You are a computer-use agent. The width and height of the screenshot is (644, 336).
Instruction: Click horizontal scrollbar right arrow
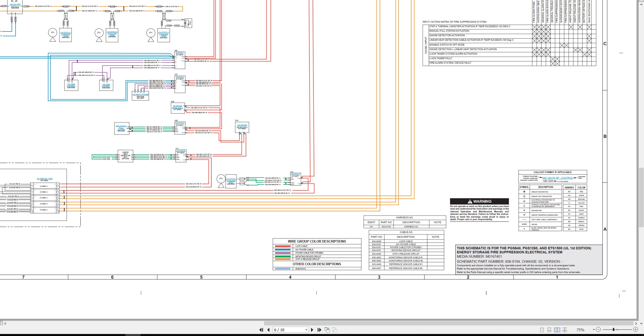636,323
